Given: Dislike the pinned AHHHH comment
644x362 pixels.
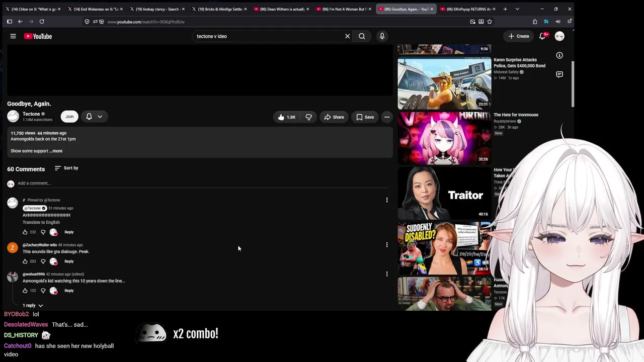Looking at the screenshot, I should tap(43, 232).
